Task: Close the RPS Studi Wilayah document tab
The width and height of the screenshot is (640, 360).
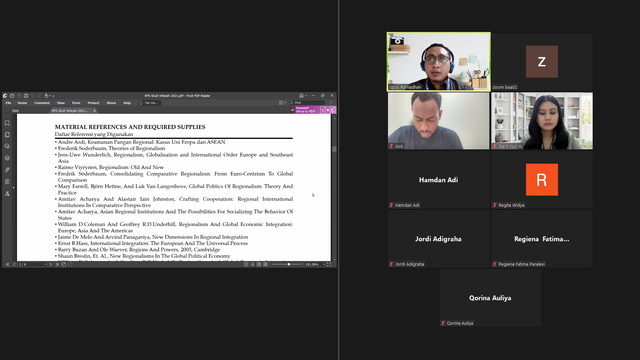Action: (x=95, y=111)
